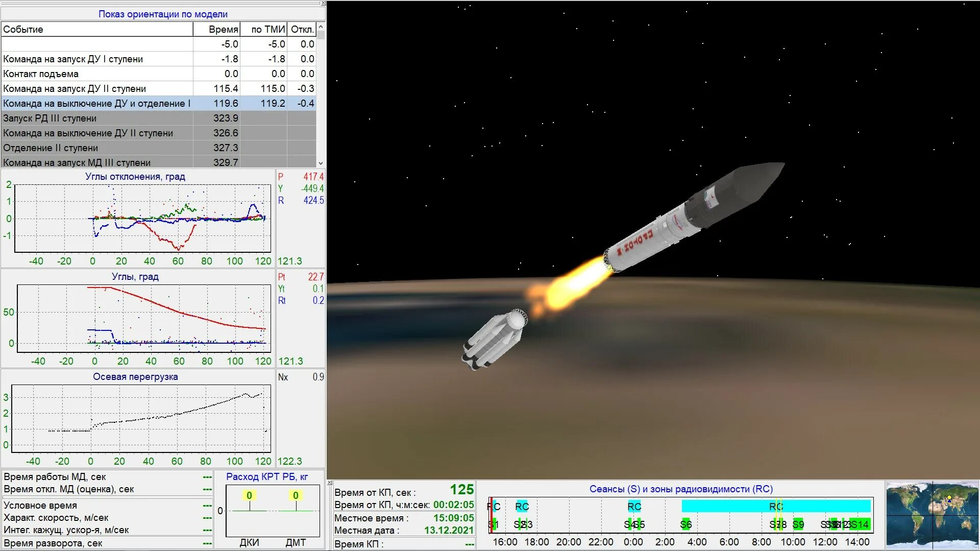Click the 'Событие' column header
The height and width of the screenshot is (551, 980).
pyautogui.click(x=97, y=29)
